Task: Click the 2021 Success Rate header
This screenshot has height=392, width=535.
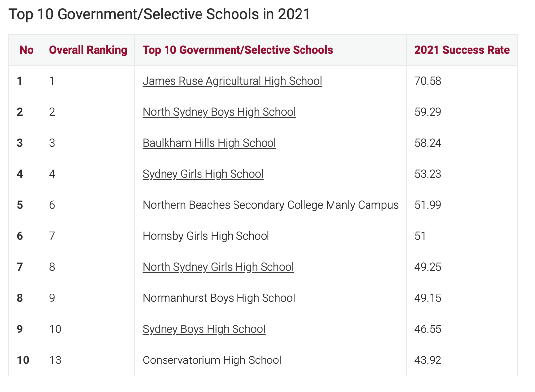Action: click(462, 50)
